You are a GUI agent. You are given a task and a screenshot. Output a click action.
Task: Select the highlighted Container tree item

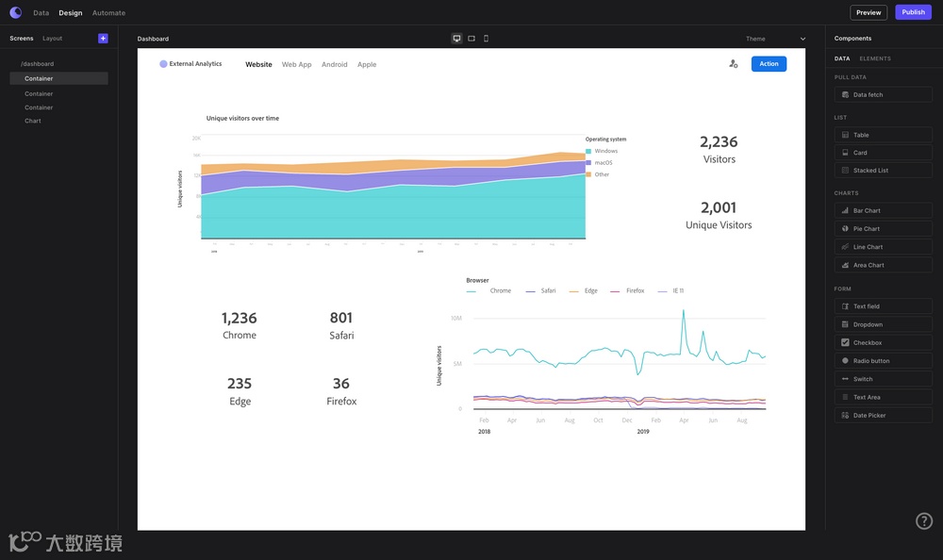tap(58, 78)
